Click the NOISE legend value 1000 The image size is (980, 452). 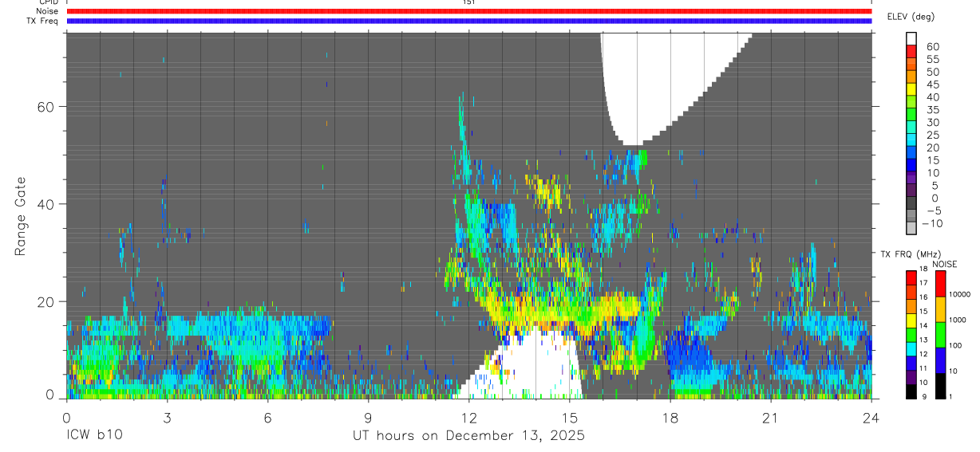[958, 320]
